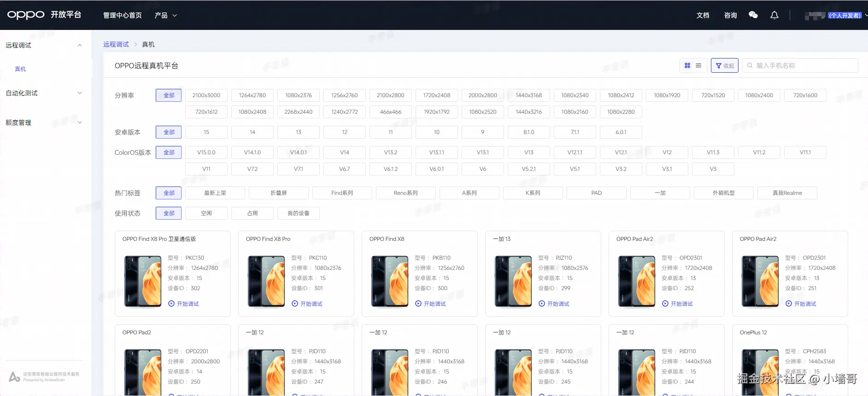Filter by ColorOS version V15.0.0
The image size is (868, 396).
pyautogui.click(x=206, y=152)
